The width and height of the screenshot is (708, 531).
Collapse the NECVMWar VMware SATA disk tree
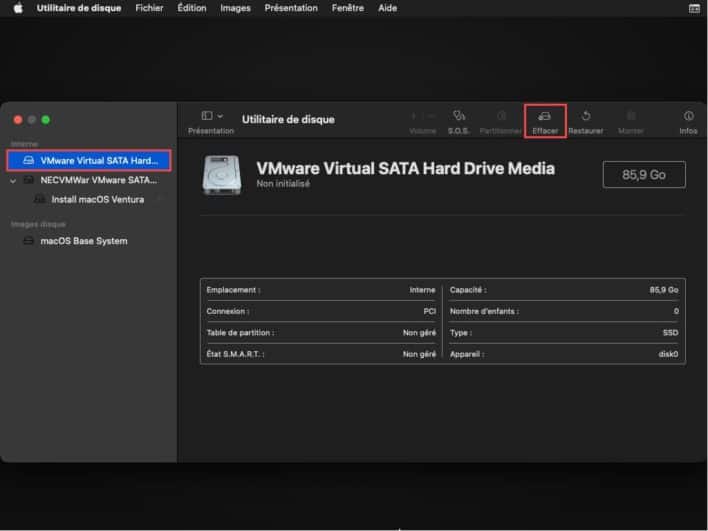[13, 181]
